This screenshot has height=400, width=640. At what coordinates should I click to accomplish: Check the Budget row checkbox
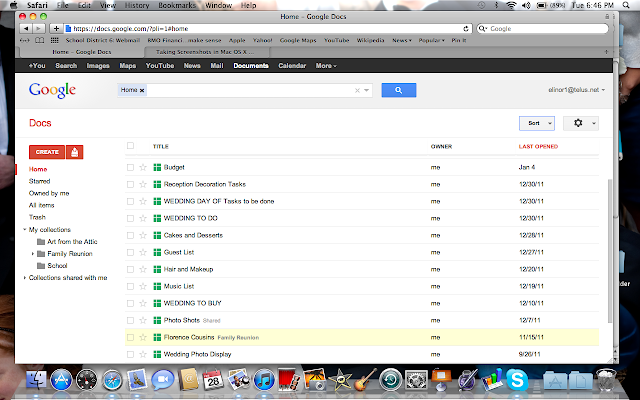tap(130, 167)
